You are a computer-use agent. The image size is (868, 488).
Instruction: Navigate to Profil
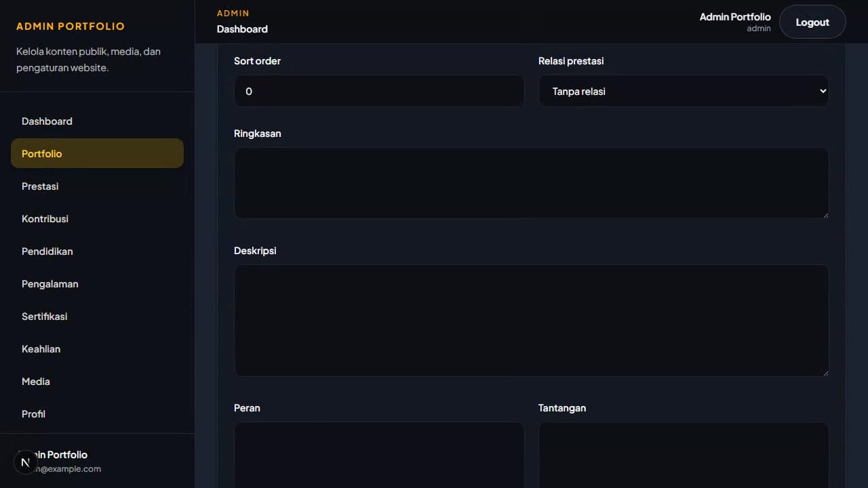tap(97, 414)
